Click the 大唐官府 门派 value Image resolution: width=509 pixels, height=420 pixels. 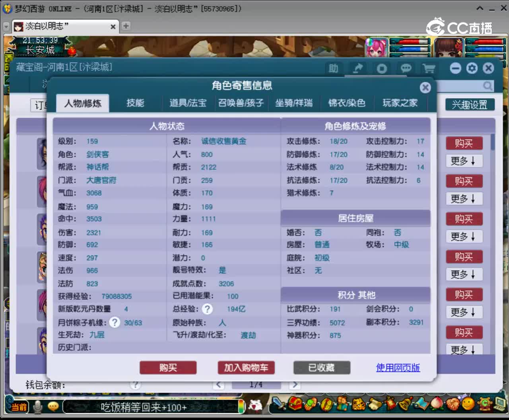pos(101,180)
